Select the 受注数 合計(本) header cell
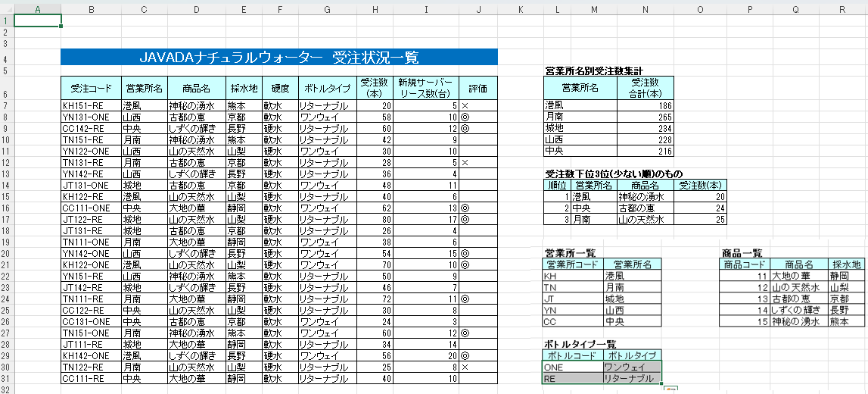The image size is (868, 394). [645, 88]
